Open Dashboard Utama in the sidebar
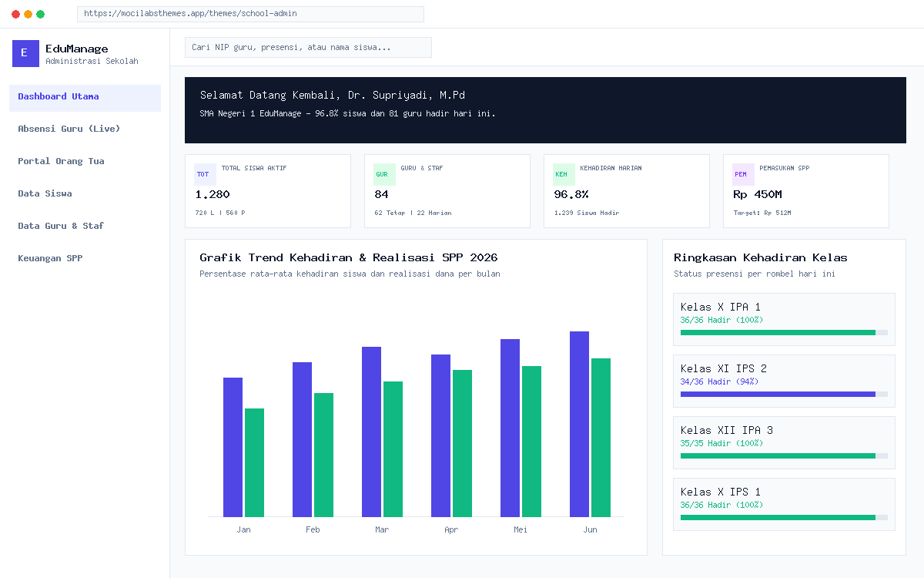Image resolution: width=924 pixels, height=578 pixels. pyautogui.click(x=85, y=98)
